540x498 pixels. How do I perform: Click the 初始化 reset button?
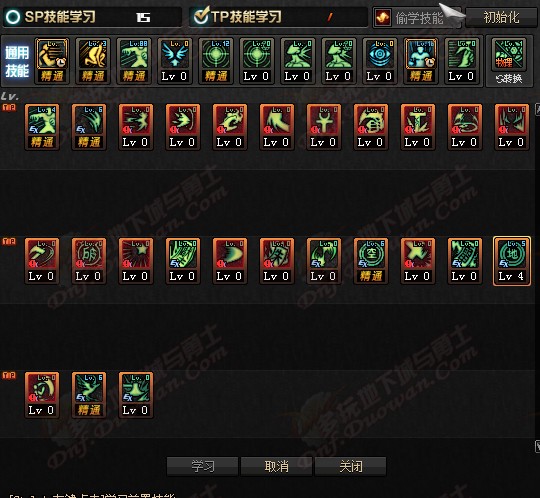[501, 17]
